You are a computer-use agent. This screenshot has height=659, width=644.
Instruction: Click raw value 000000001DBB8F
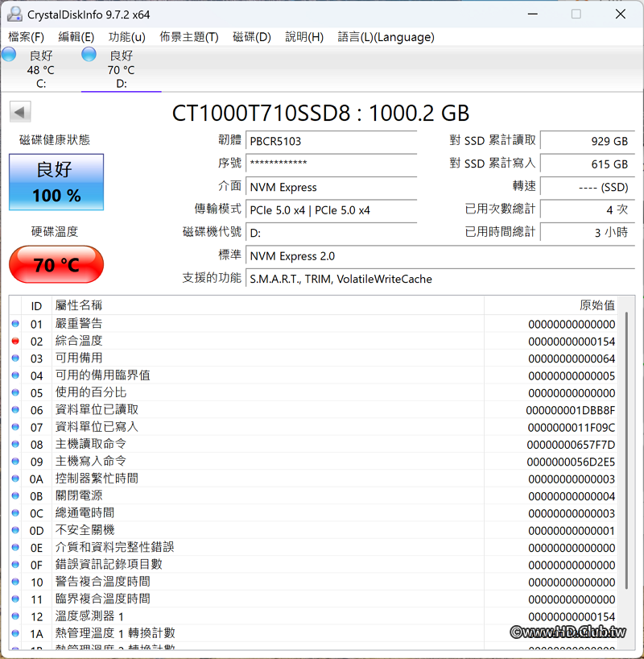click(x=570, y=410)
